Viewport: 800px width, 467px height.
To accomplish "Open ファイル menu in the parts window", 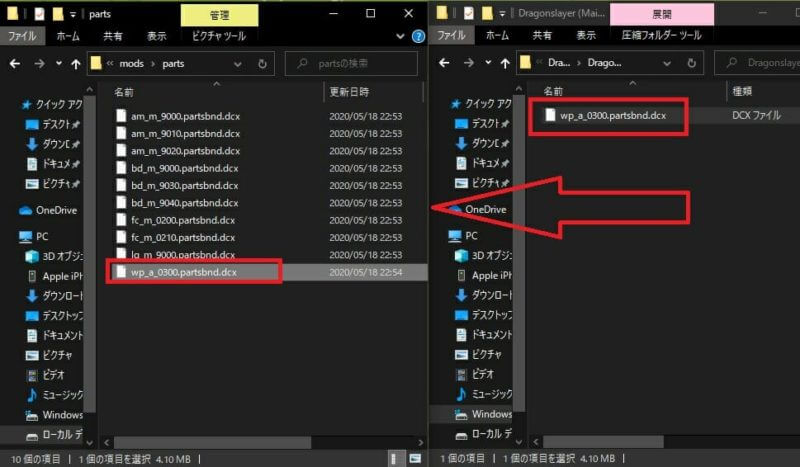I will pyautogui.click(x=22, y=36).
